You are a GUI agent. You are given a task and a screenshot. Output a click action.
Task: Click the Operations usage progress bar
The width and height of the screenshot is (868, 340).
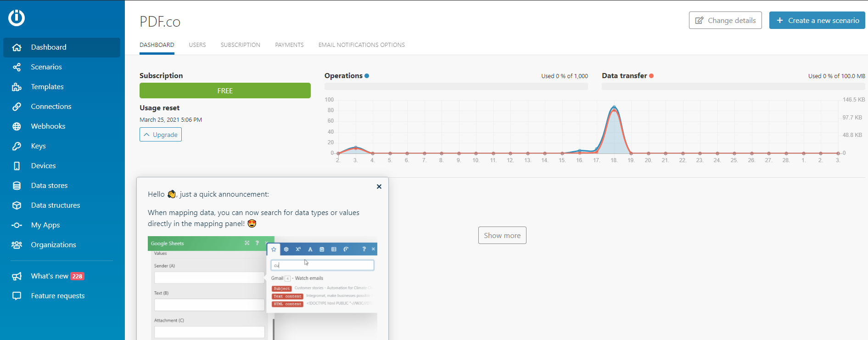[x=456, y=86]
